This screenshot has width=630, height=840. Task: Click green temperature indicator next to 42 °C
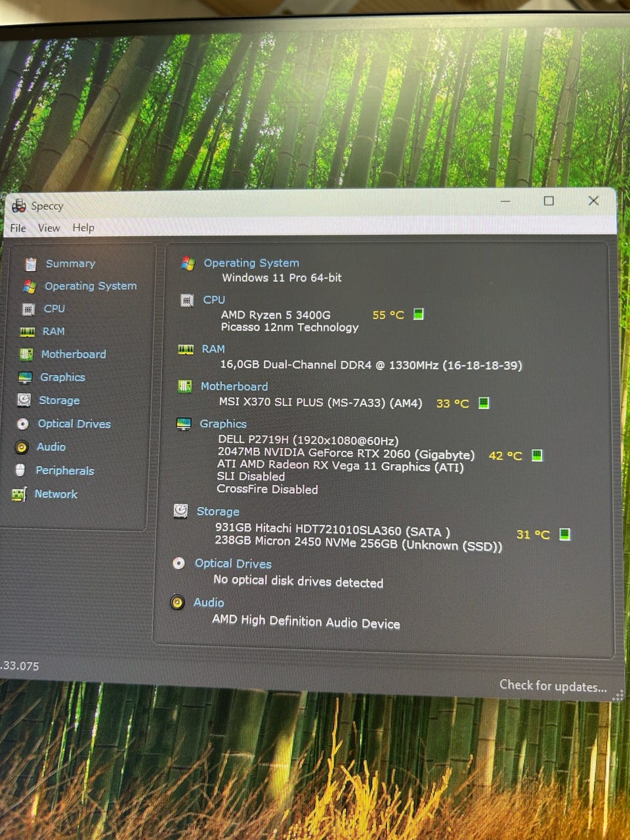(537, 455)
